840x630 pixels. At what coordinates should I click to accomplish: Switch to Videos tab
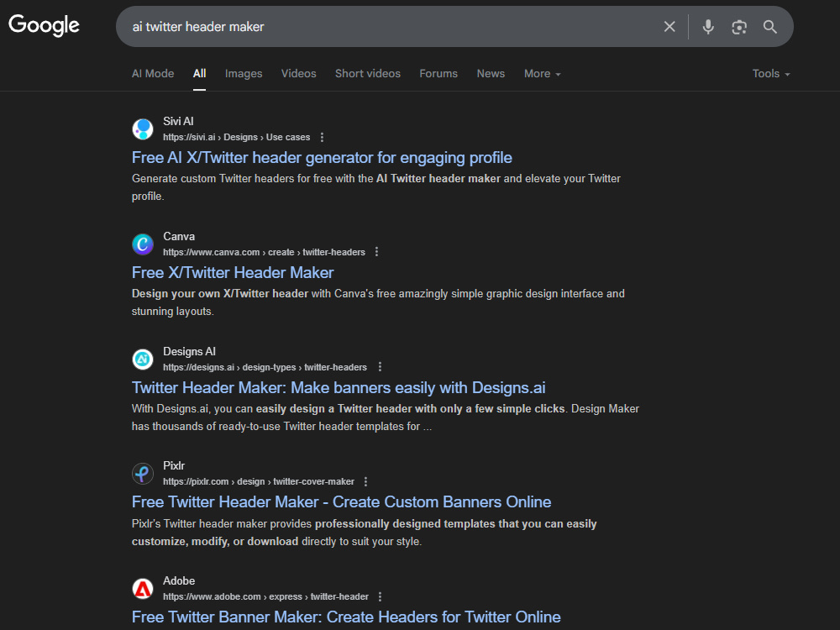click(x=298, y=73)
